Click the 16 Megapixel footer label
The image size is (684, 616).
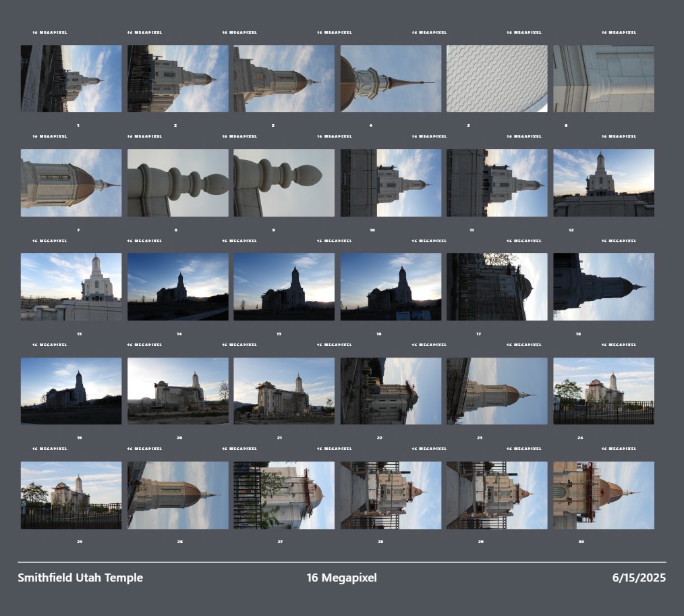click(341, 578)
